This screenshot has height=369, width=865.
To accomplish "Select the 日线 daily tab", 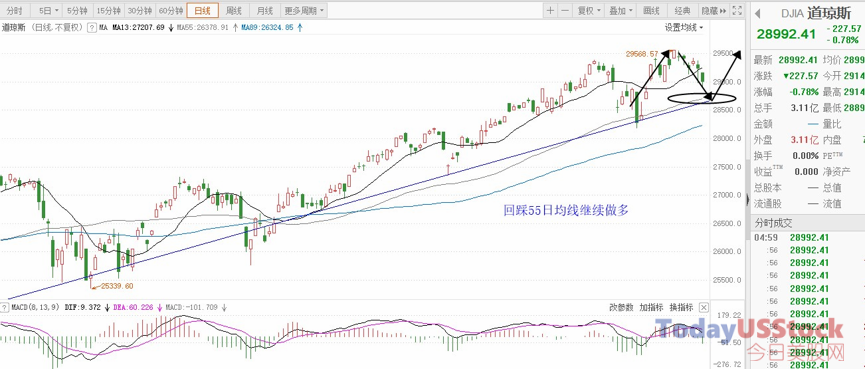I will pyautogui.click(x=202, y=10).
